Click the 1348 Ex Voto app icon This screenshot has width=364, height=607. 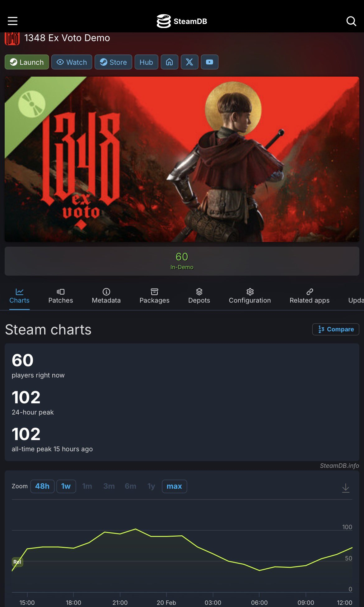12,38
